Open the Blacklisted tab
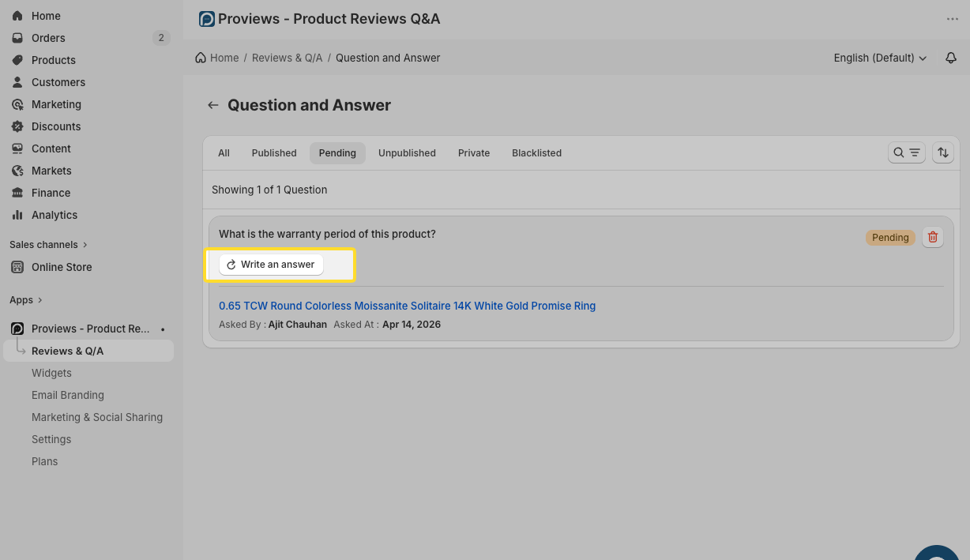This screenshot has height=560, width=970. pos(536,153)
